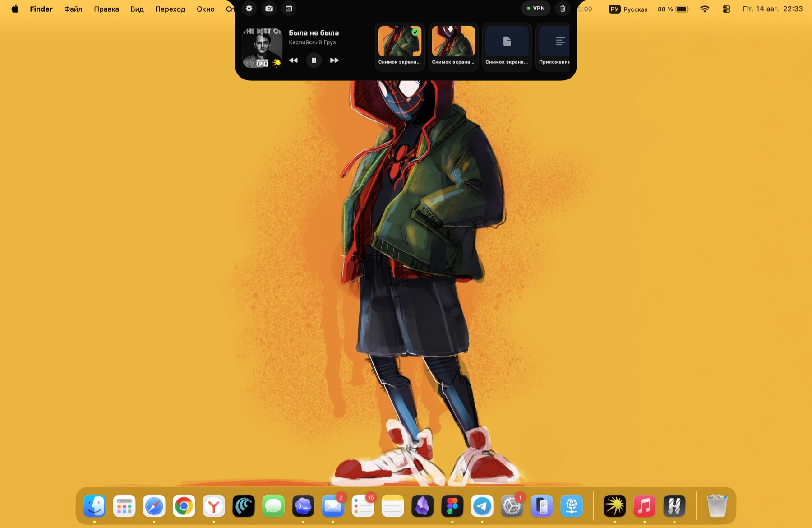812x528 pixels.
Task: Open the app with white H icon in the Dock
Action: pos(674,506)
